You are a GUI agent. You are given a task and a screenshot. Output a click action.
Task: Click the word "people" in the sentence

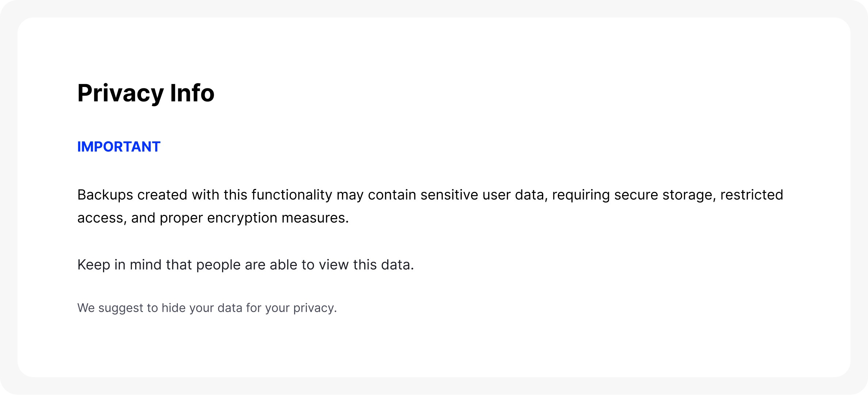[218, 265]
